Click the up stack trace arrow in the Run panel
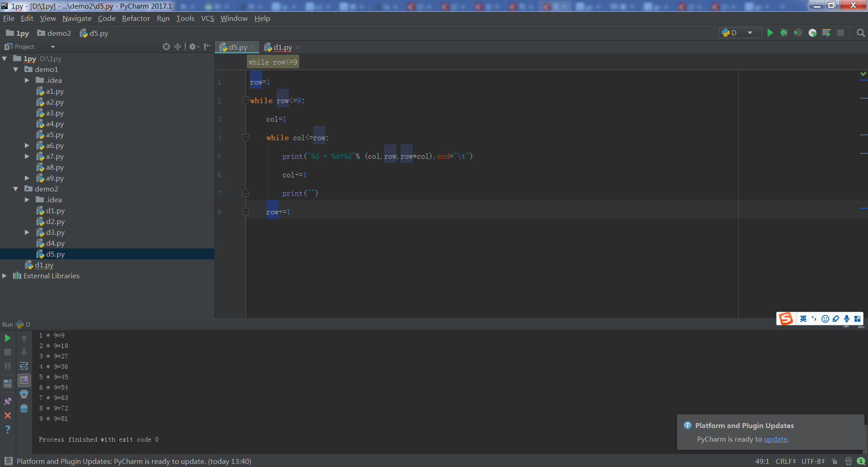Screen dimensions: 868x467 click(x=24, y=338)
